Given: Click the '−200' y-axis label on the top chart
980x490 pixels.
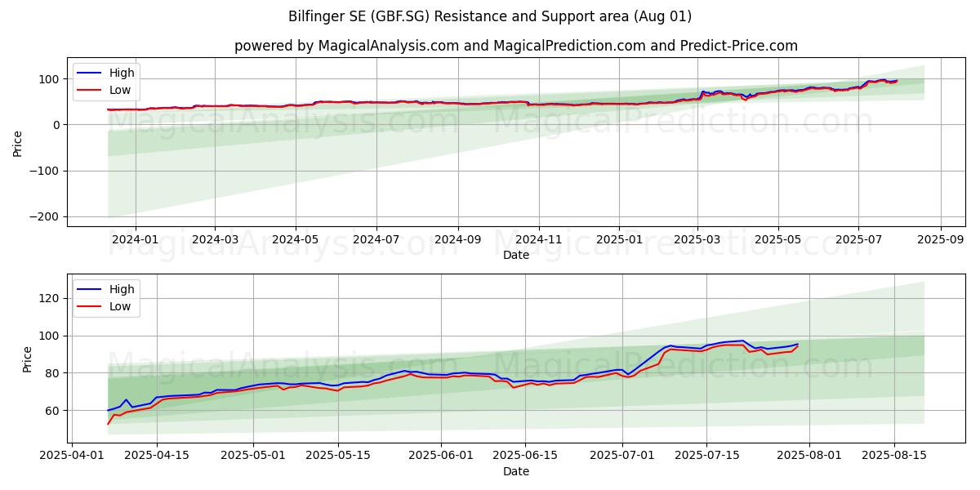Looking at the screenshot, I should coord(45,216).
